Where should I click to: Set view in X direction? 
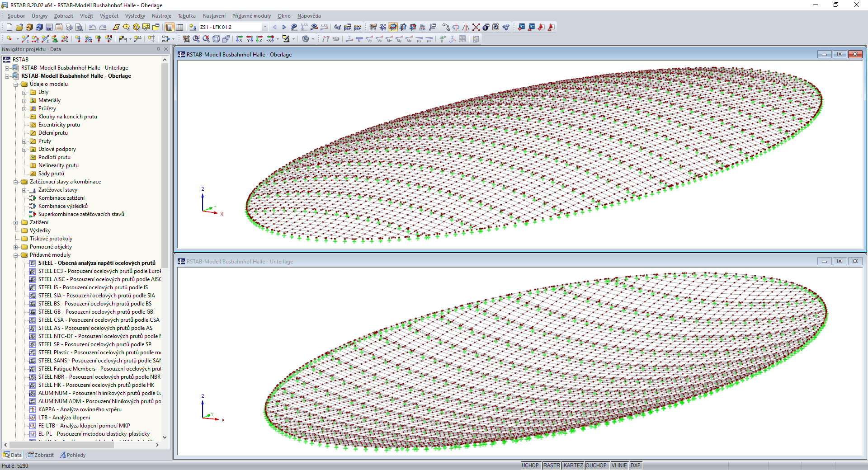tap(240, 39)
